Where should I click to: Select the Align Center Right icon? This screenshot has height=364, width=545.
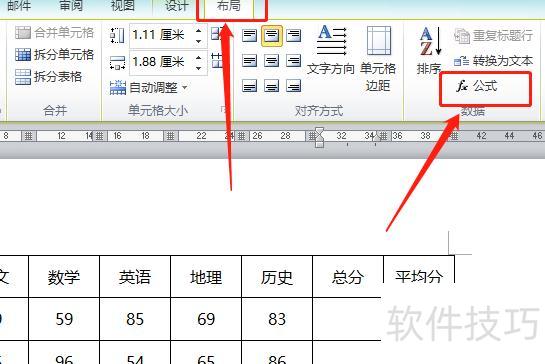coord(293,60)
